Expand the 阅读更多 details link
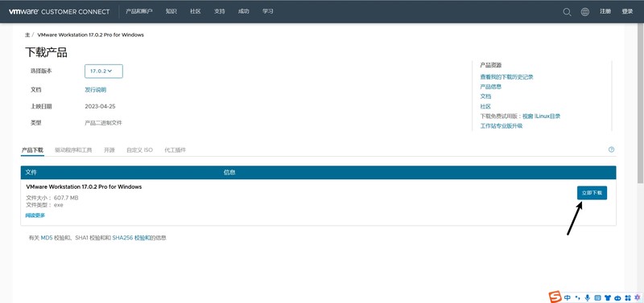This screenshot has width=644, height=303. [35, 215]
